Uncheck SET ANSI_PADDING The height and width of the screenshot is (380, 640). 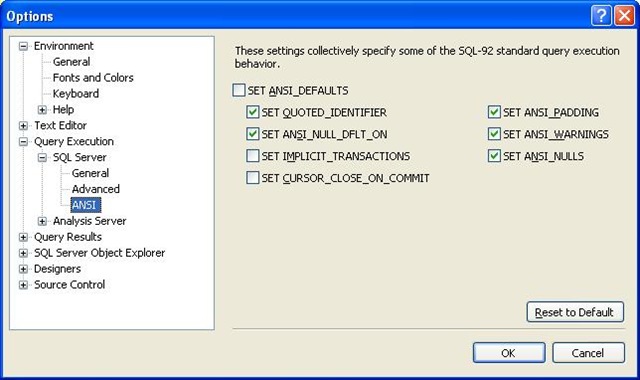point(494,112)
